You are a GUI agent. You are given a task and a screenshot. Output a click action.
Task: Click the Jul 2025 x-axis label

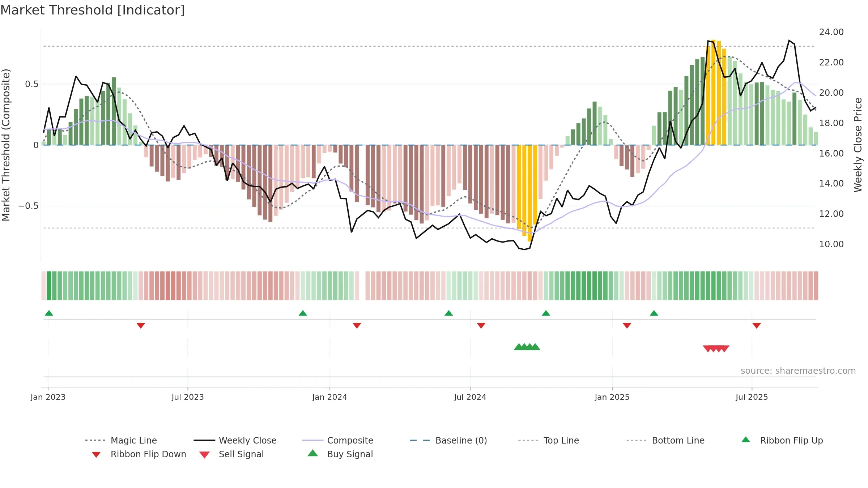point(752,397)
